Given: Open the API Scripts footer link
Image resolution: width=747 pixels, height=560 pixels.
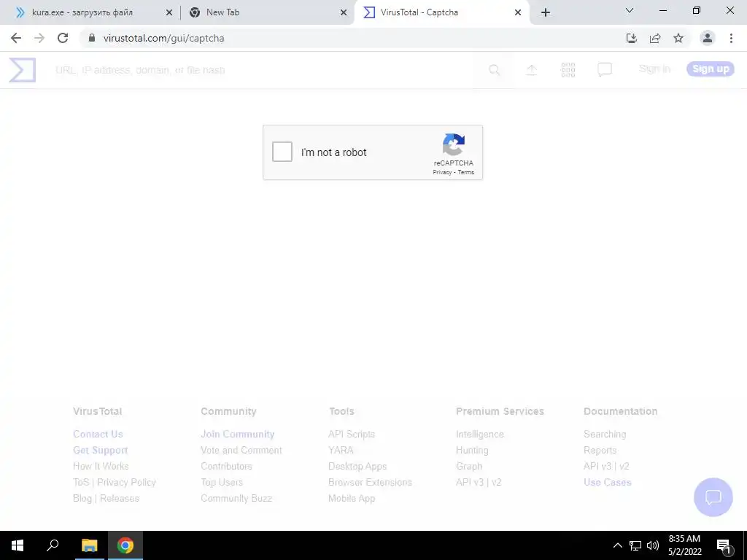Looking at the screenshot, I should [352, 435].
